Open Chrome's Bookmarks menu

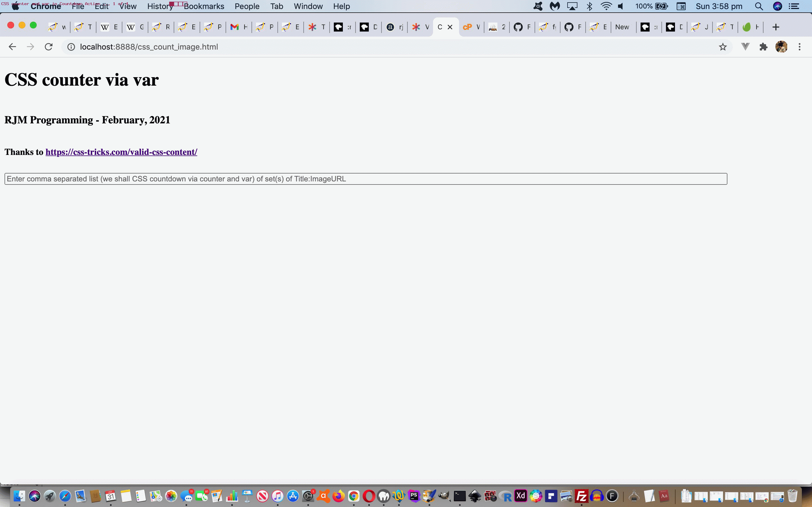click(x=204, y=6)
